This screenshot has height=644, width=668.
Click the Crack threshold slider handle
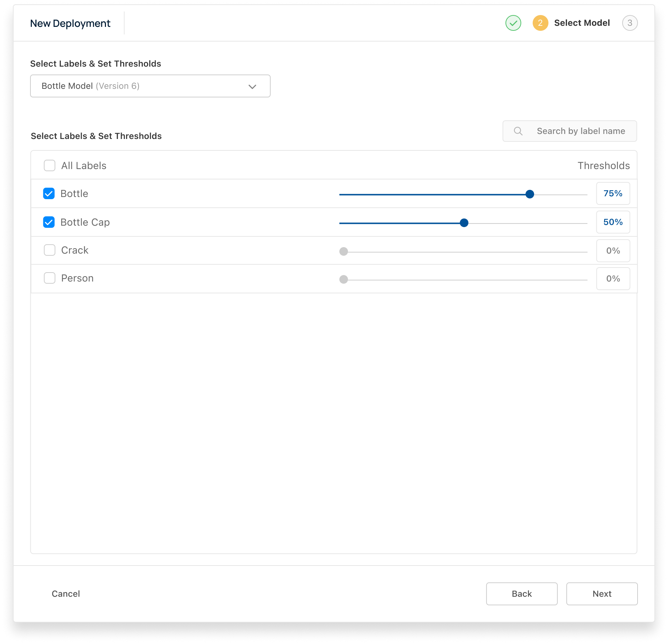344,251
